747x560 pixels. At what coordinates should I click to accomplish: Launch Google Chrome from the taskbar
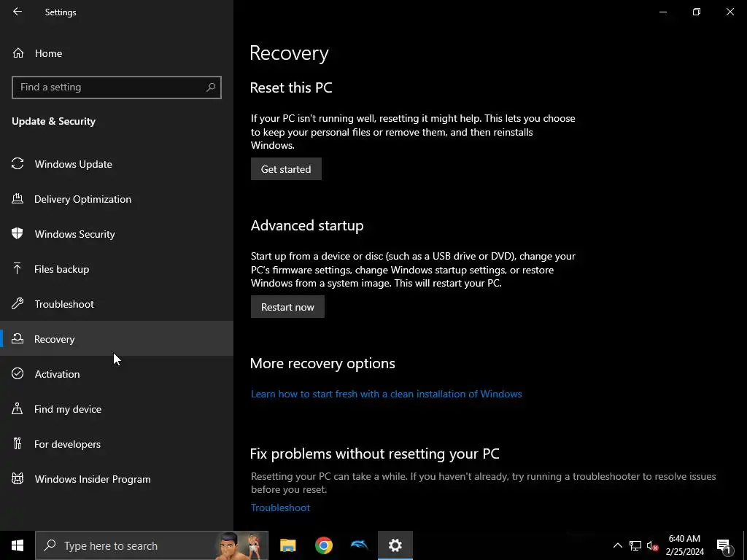(323, 545)
